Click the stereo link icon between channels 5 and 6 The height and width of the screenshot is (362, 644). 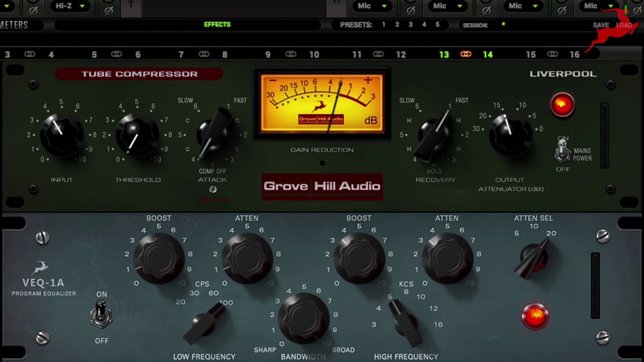116,54
